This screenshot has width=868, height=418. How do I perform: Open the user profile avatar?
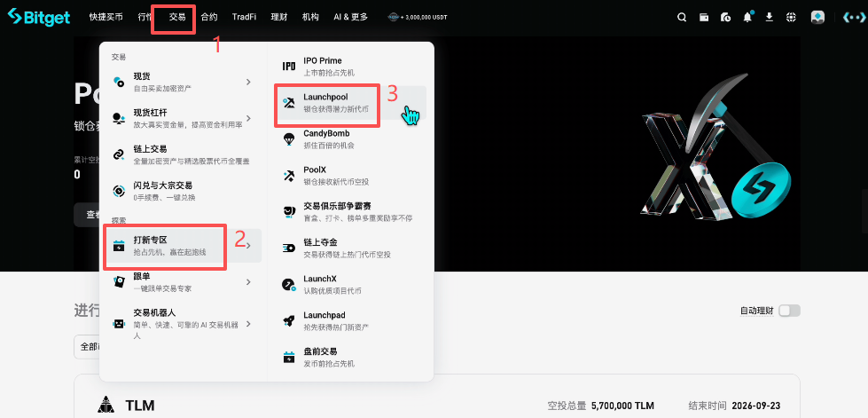pyautogui.click(x=817, y=17)
